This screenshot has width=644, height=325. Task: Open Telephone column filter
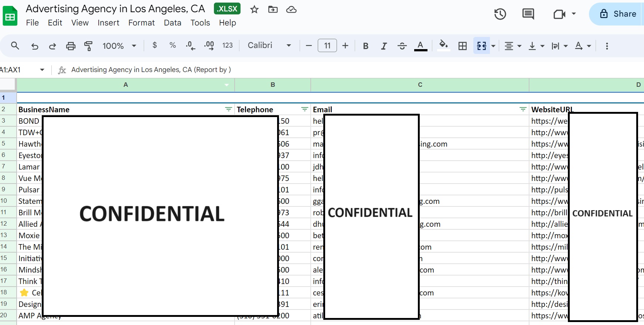pos(304,109)
